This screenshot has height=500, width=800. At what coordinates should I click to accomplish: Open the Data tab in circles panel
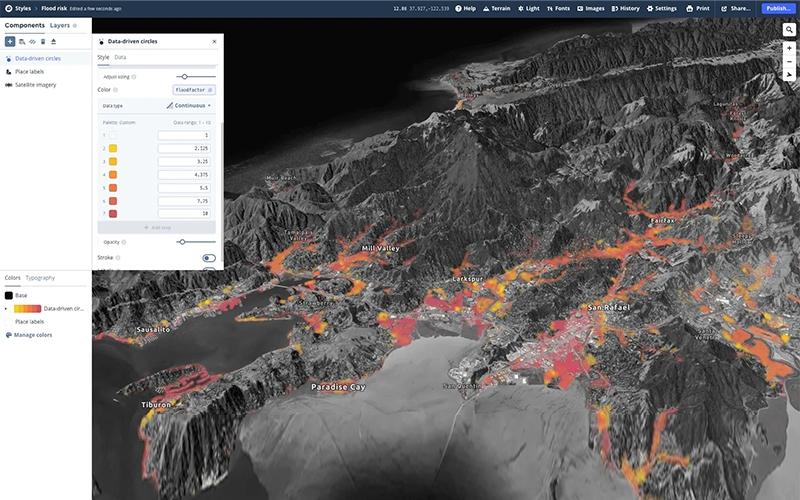(x=120, y=57)
